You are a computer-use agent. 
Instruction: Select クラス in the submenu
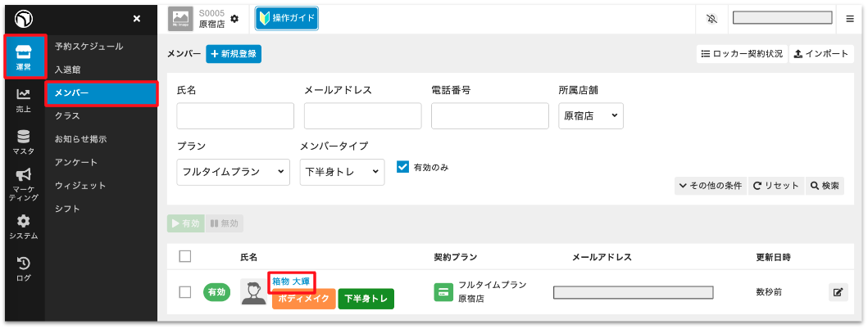coord(67,116)
